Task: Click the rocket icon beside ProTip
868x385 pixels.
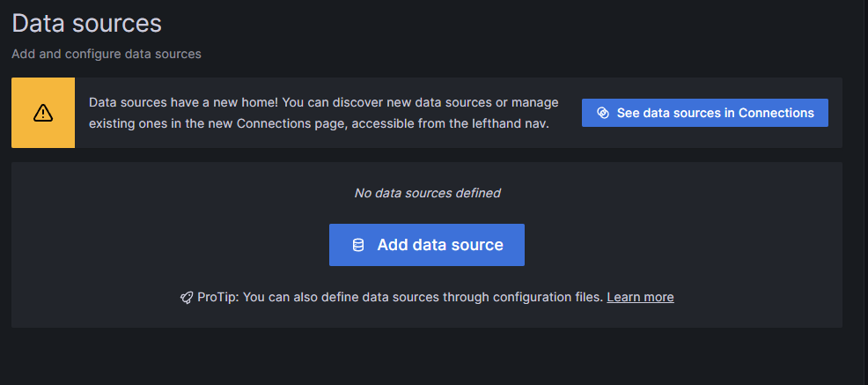Action: pos(186,298)
